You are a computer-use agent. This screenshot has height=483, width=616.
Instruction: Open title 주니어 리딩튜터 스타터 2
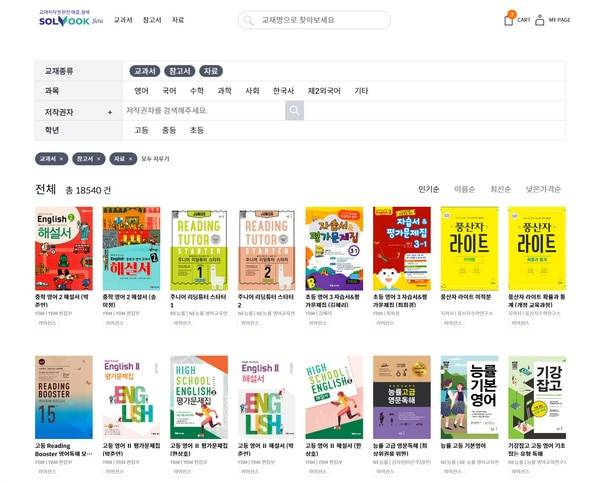click(266, 301)
